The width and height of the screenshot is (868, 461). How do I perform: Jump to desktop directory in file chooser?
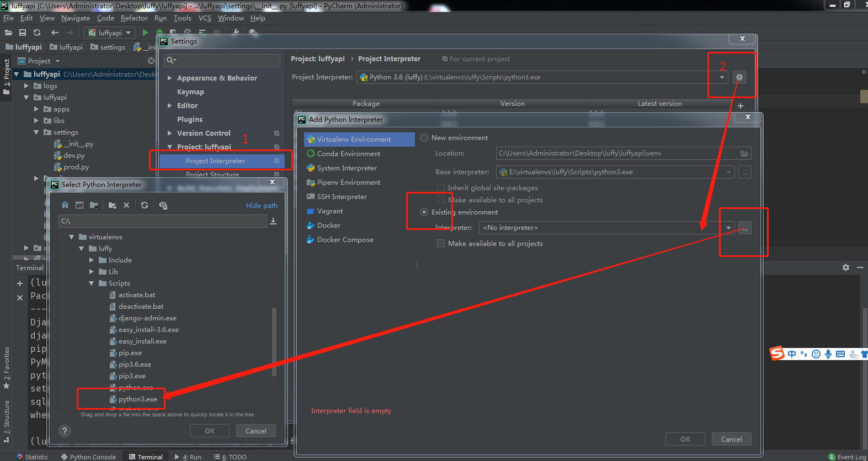(x=79, y=205)
